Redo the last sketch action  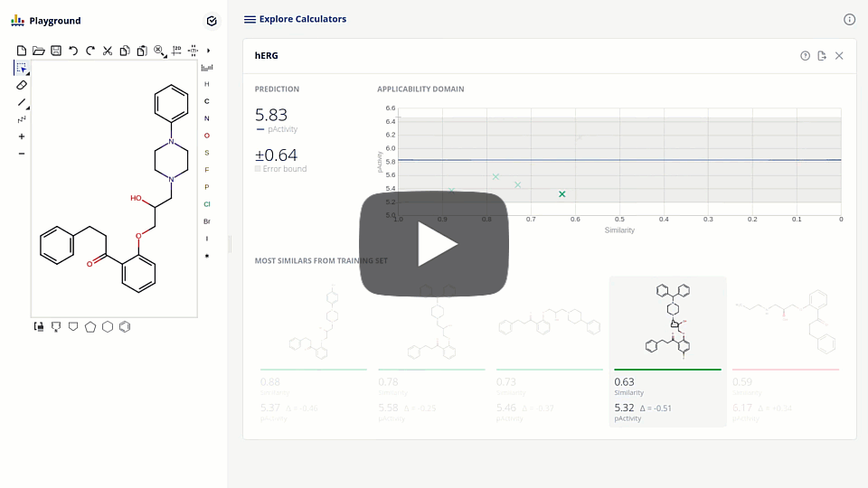pyautogui.click(x=90, y=51)
